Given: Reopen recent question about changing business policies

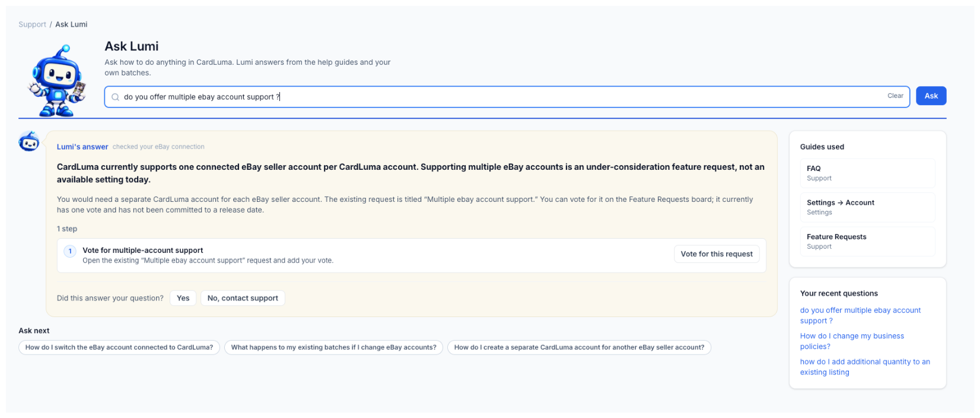Looking at the screenshot, I should [x=852, y=341].
